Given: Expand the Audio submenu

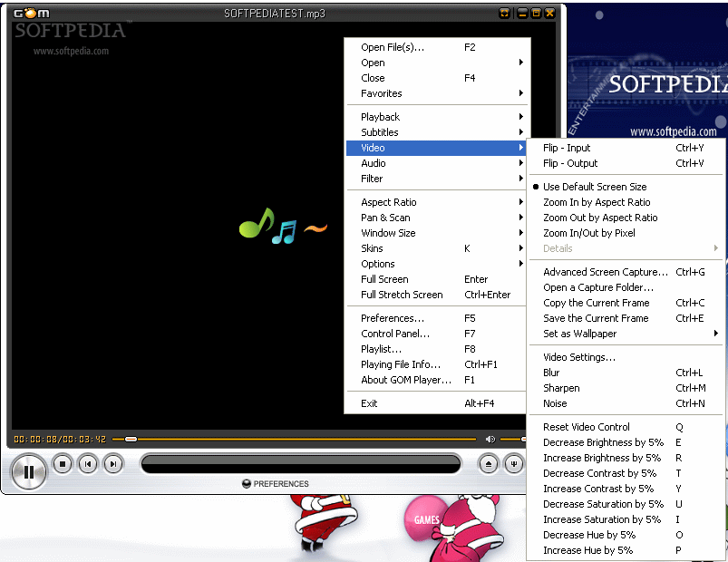Looking at the screenshot, I should click(436, 163).
